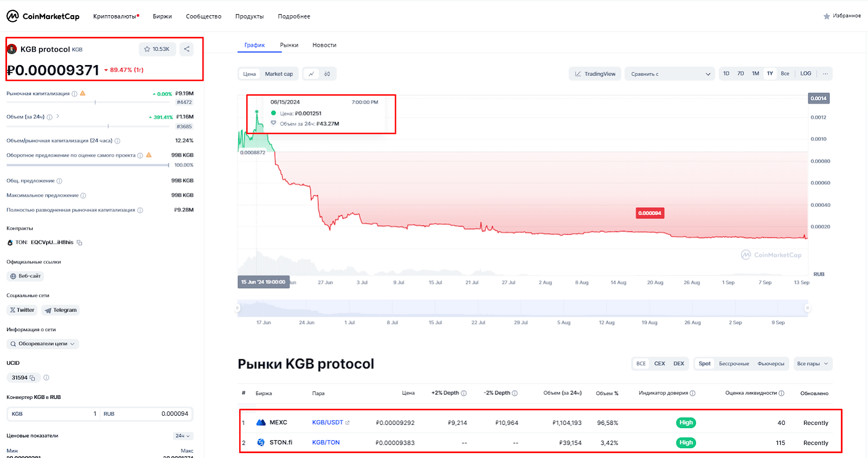
Task: Select the 7D chart time range
Action: point(741,74)
